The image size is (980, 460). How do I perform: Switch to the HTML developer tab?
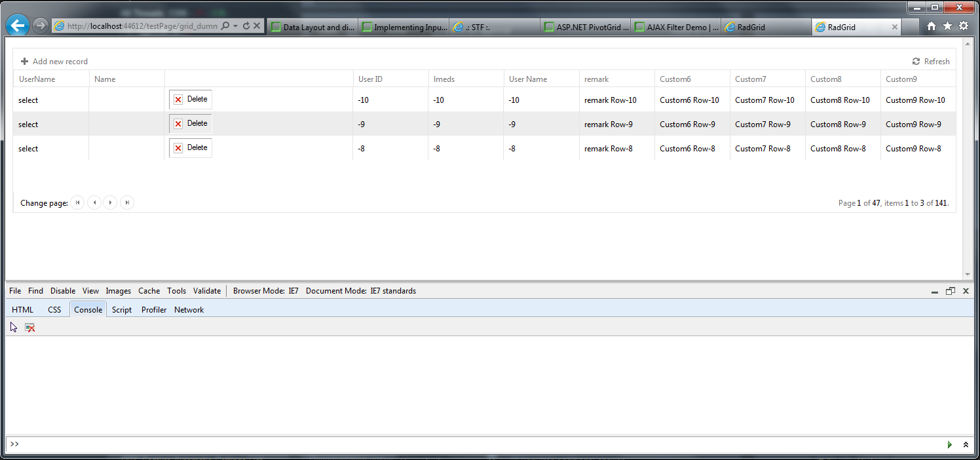[22, 310]
